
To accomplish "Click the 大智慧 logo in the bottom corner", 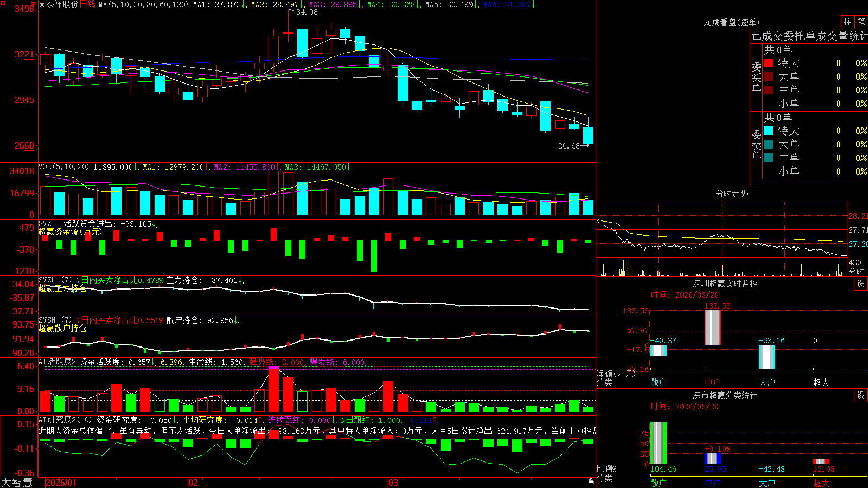I will (x=17, y=483).
